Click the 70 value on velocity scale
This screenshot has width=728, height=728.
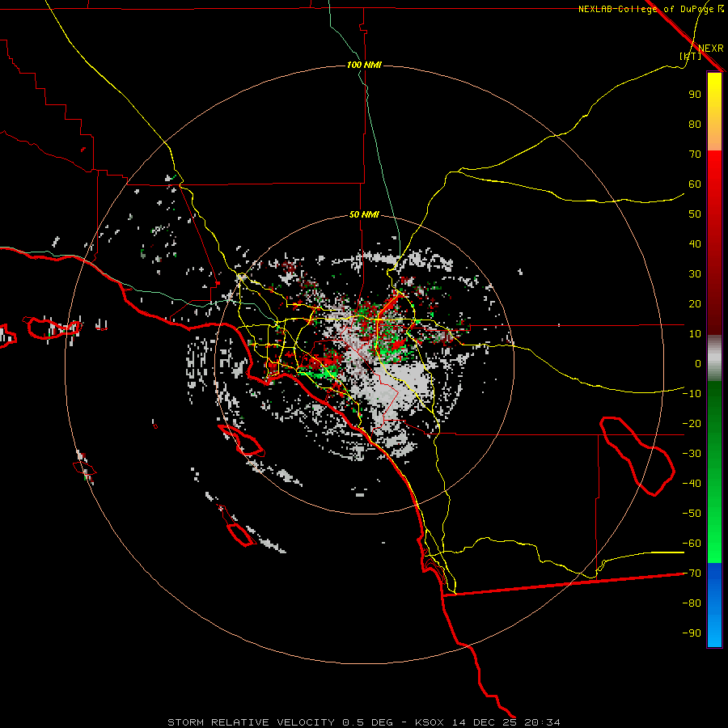[x=695, y=154]
